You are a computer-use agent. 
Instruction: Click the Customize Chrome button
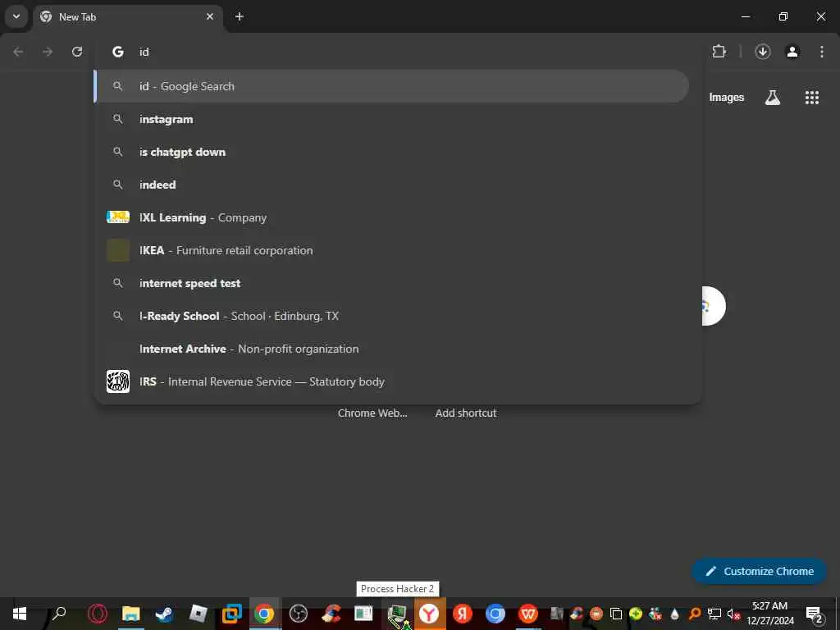click(x=759, y=571)
